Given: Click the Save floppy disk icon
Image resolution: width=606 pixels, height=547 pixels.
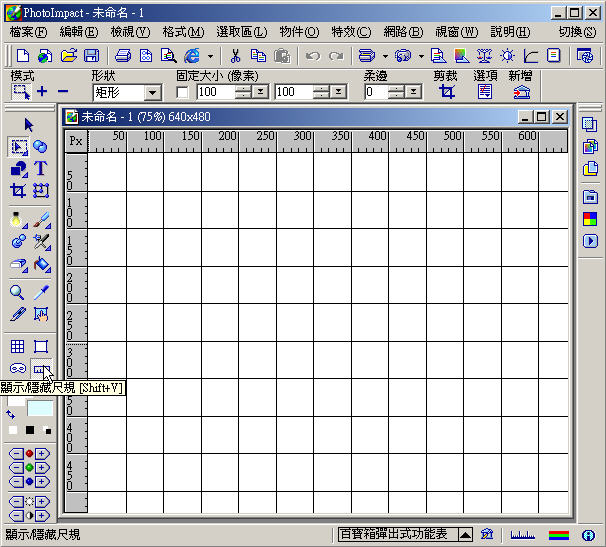Looking at the screenshot, I should 92,56.
